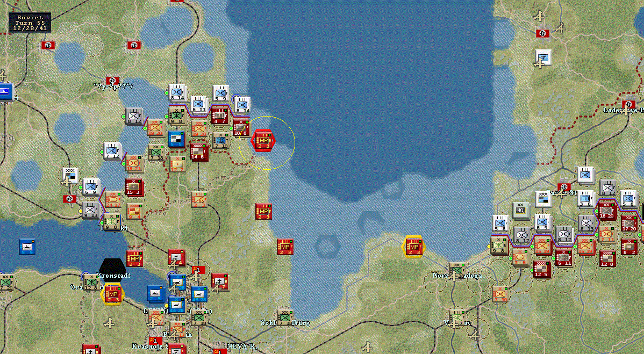644x354 pixels.
Task: Choose the dark red XXXX 14-6 counter
Action: coord(199,151)
